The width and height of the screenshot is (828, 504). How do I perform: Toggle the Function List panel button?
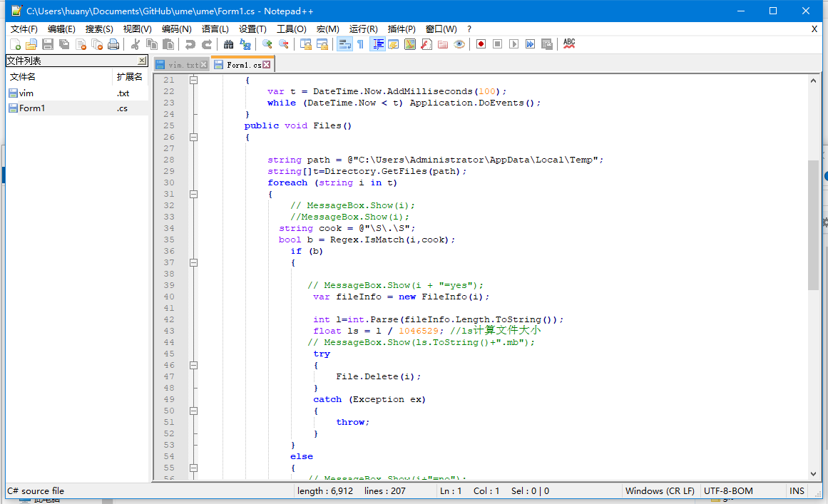[426, 44]
